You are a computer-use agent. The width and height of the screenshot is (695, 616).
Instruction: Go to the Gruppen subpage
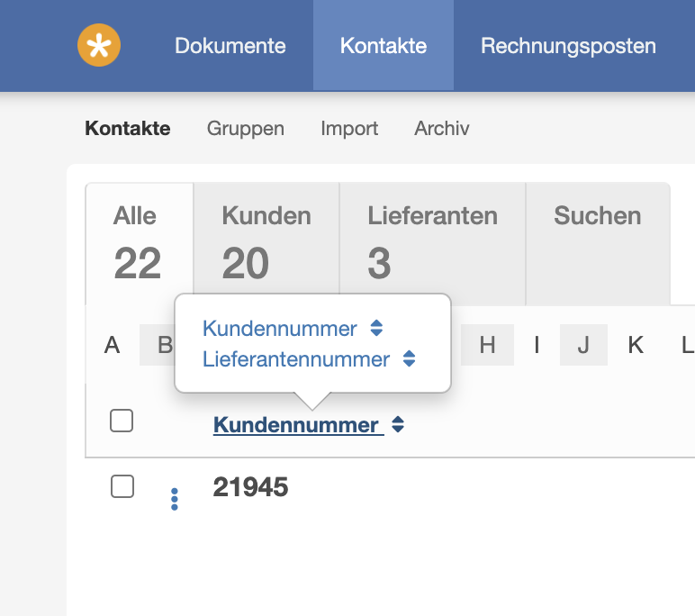click(x=246, y=129)
